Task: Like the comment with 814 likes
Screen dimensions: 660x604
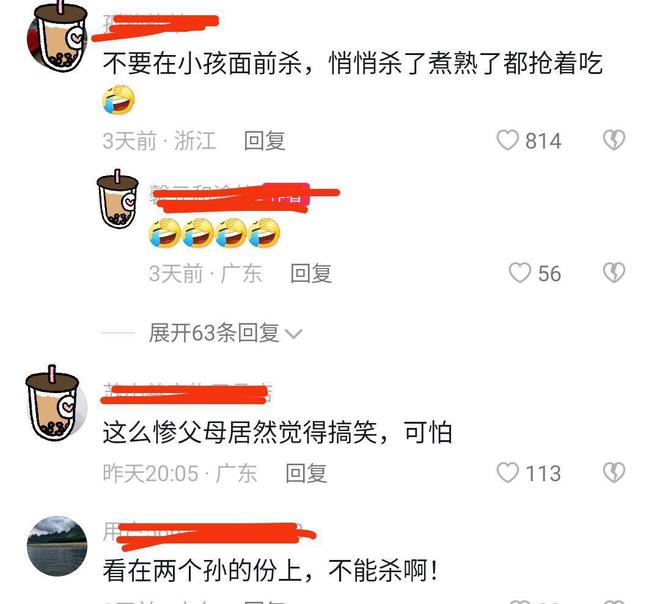Action: point(507,140)
